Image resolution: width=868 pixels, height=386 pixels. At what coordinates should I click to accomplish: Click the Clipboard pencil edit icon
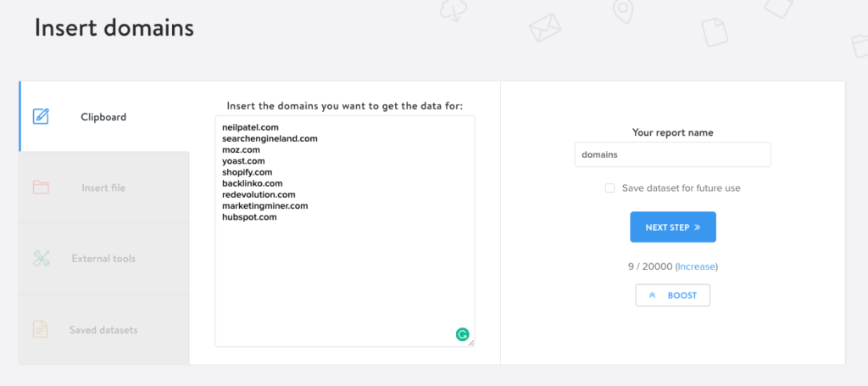pyautogui.click(x=41, y=116)
